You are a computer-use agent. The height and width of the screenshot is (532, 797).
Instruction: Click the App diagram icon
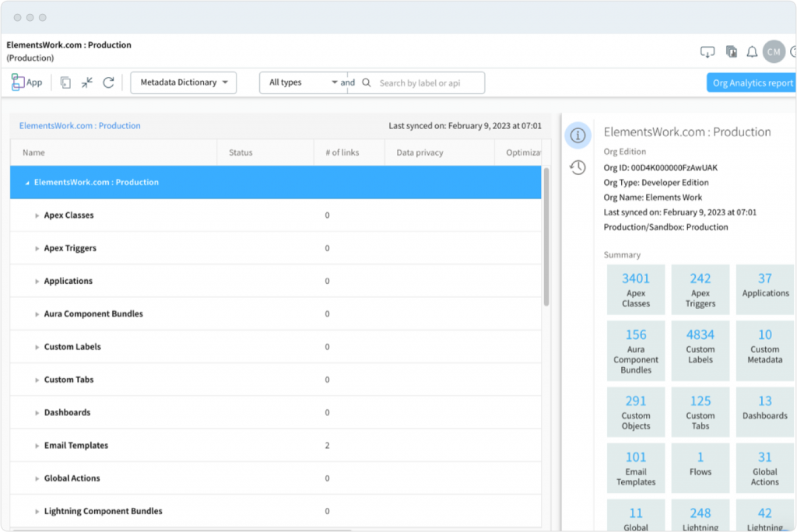(26, 82)
